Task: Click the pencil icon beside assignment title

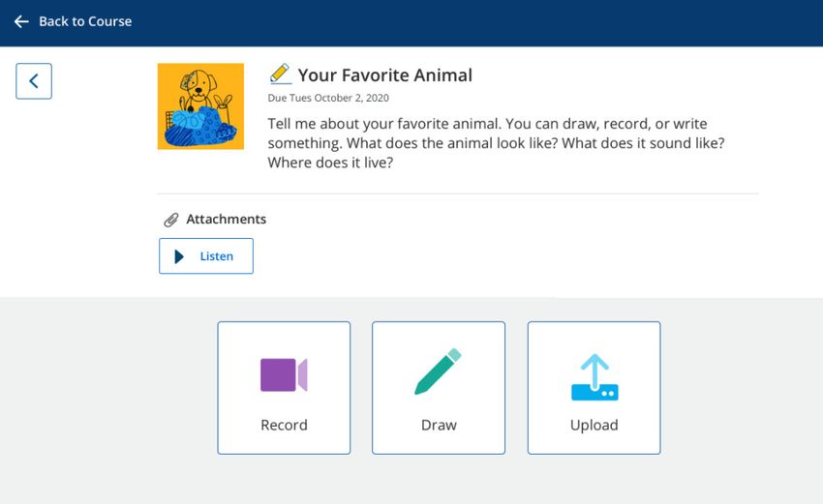Action: click(x=280, y=74)
